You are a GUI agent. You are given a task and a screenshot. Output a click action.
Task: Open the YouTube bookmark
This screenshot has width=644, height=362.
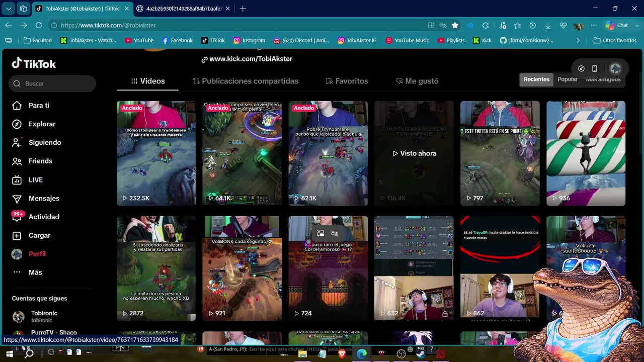139,40
